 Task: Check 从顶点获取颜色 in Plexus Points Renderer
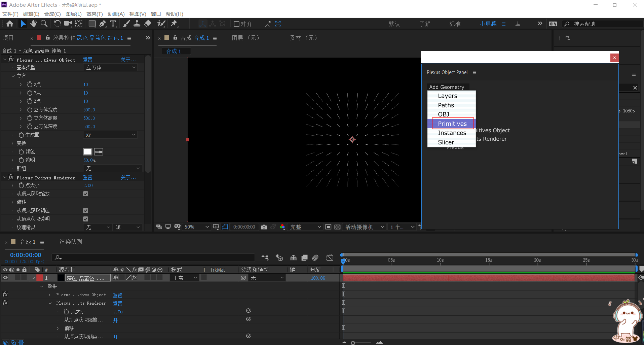click(x=85, y=210)
